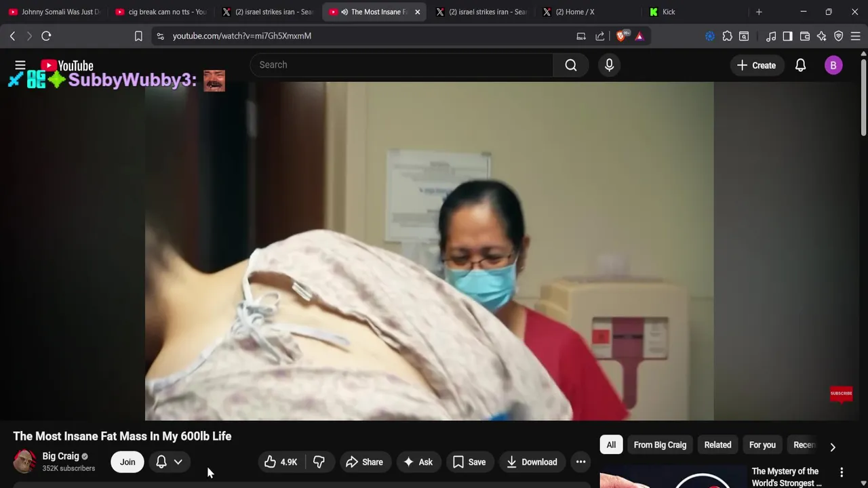Install or cast media icon in address bar
Screen dimensions: 868x488
click(581, 36)
